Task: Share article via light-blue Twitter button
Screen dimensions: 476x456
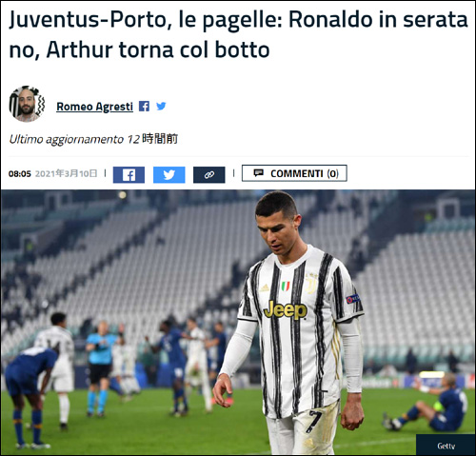Action: [x=169, y=175]
